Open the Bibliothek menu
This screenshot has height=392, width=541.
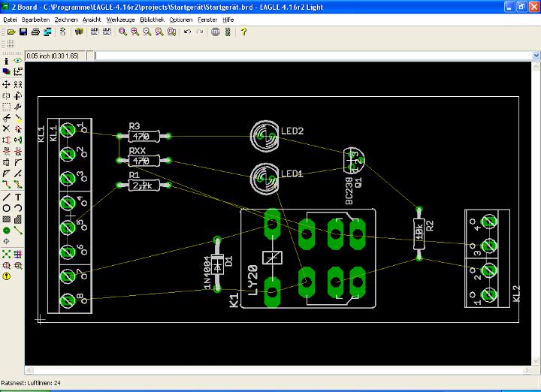pyautogui.click(x=141, y=19)
